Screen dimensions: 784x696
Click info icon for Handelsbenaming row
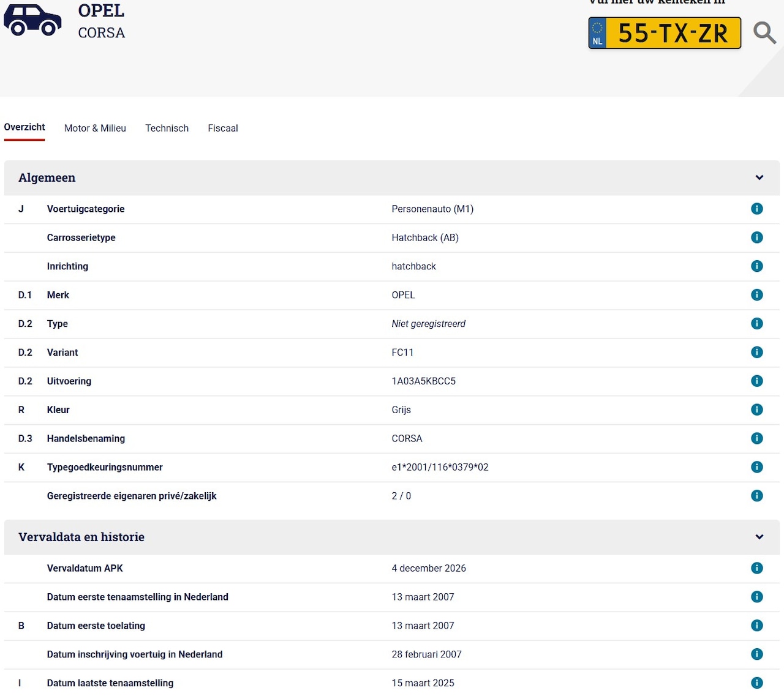pos(757,438)
